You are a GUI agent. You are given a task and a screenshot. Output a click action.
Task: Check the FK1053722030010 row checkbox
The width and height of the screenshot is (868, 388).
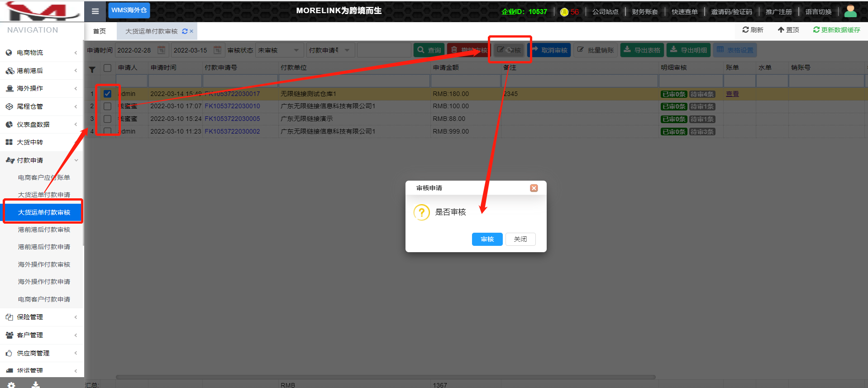pyautogui.click(x=107, y=106)
